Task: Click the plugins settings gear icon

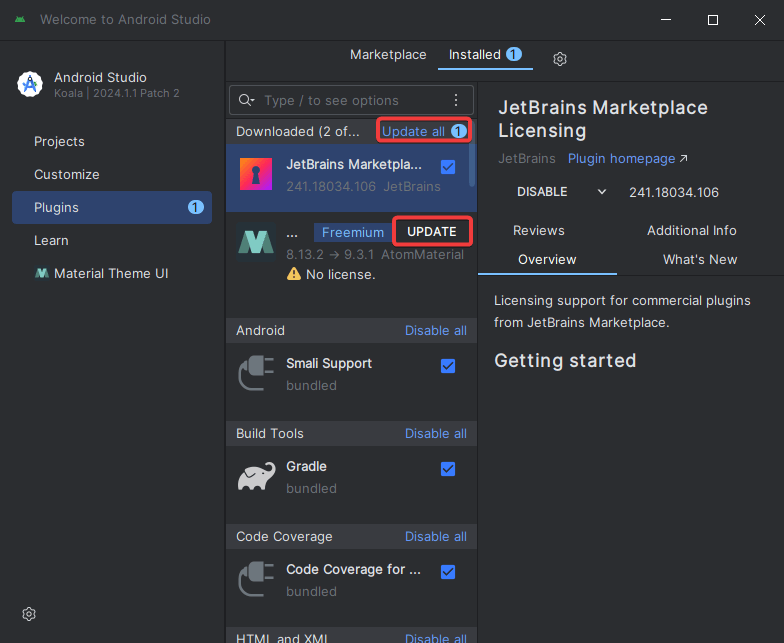Action: pos(560,59)
